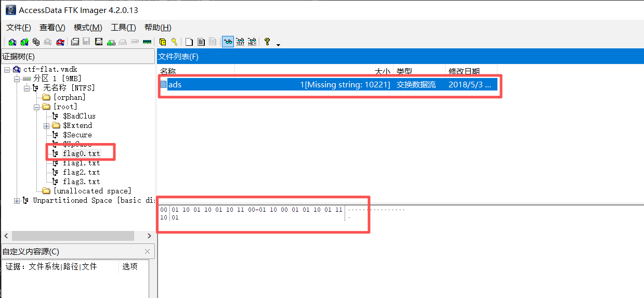
Task: Click the Capture Memory chip icon
Action: pos(147,42)
